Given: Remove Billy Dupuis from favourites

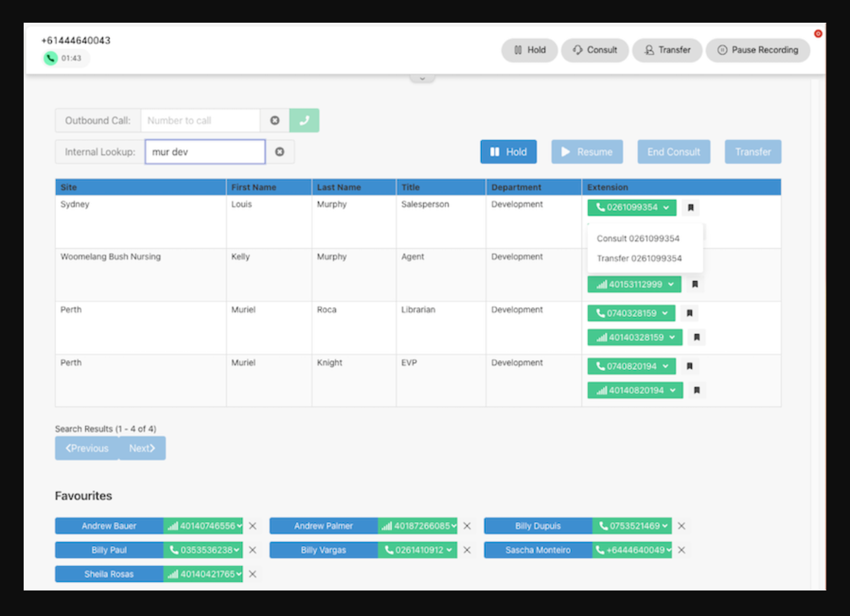Looking at the screenshot, I should click(682, 526).
